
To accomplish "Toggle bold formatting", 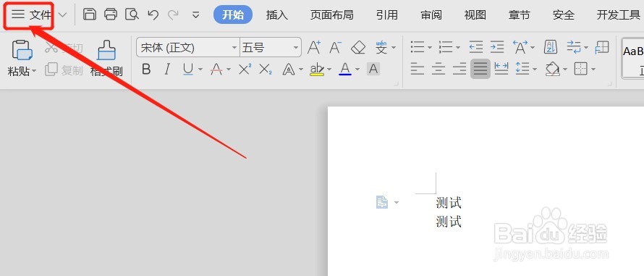I will pyautogui.click(x=146, y=69).
